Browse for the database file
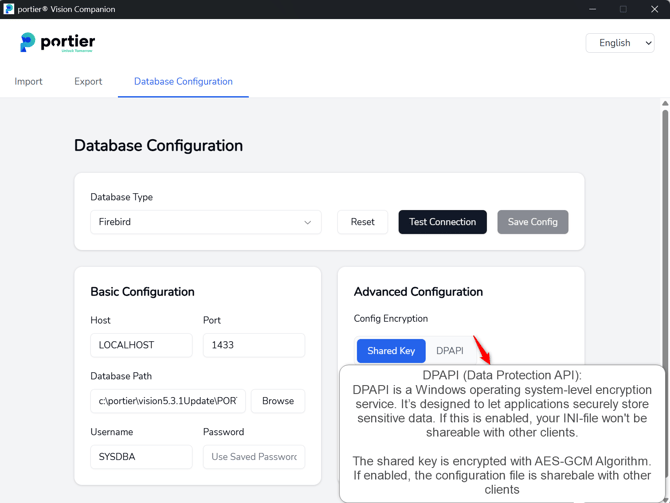 pyautogui.click(x=277, y=401)
